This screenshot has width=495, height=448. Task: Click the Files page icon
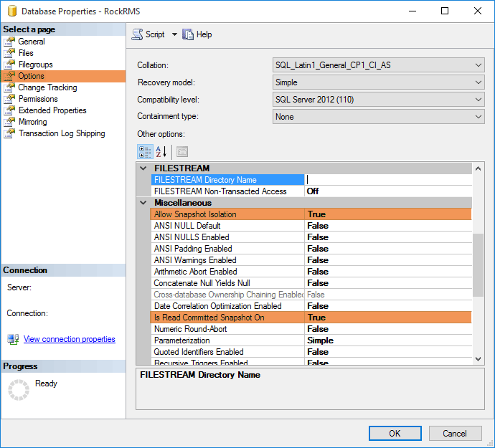pos(9,53)
